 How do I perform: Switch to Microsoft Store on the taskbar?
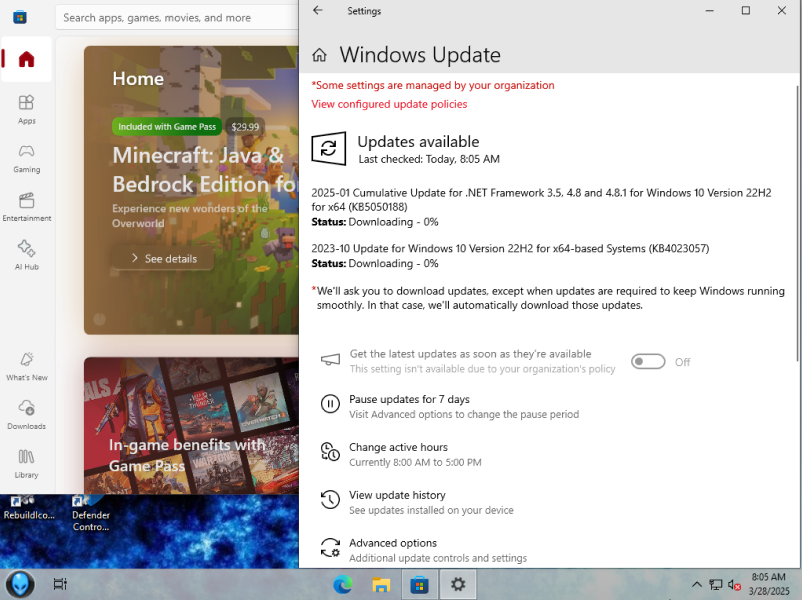[419, 584]
